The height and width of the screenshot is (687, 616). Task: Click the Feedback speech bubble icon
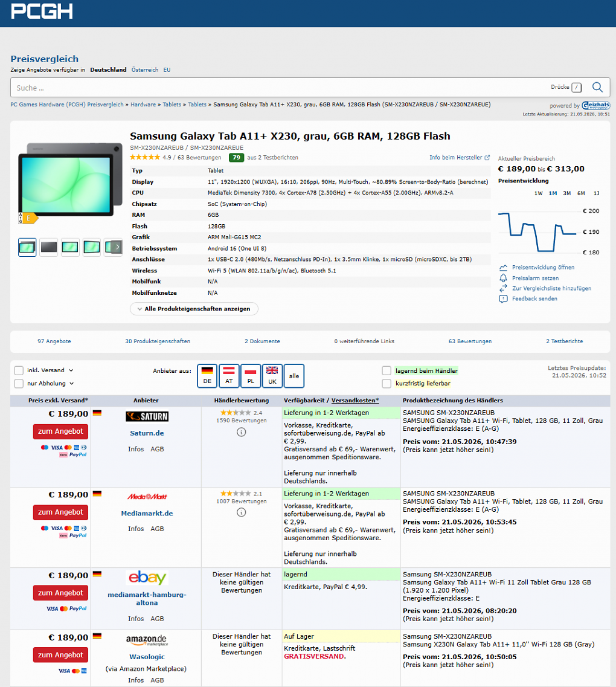pos(504,299)
